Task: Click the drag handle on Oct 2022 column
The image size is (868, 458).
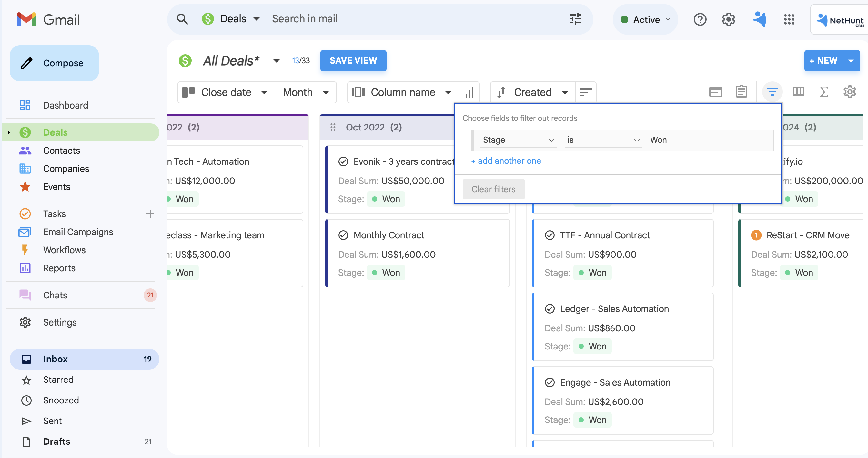Action: coord(333,127)
